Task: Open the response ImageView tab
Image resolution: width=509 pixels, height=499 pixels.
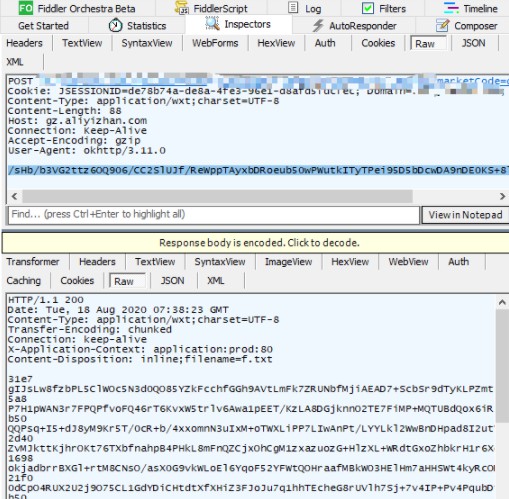Action: [288, 262]
